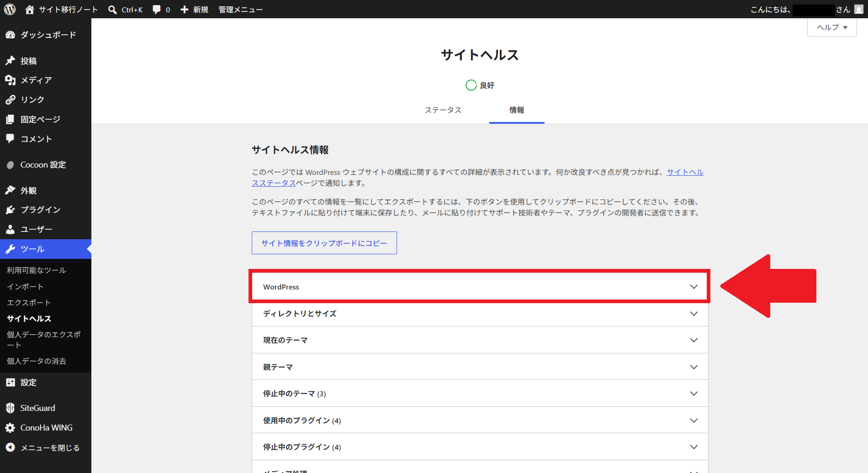Screen dimensions: 868x473
Task: Click the 外観 paintbrush icon
Action: point(11,190)
